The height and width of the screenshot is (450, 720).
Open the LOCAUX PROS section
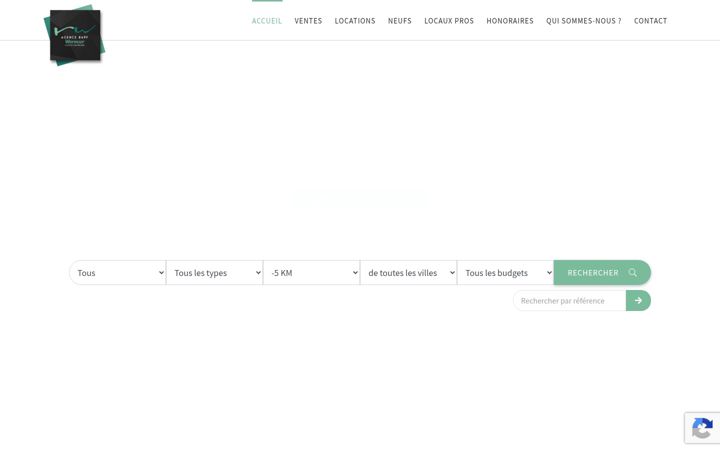pyautogui.click(x=449, y=21)
